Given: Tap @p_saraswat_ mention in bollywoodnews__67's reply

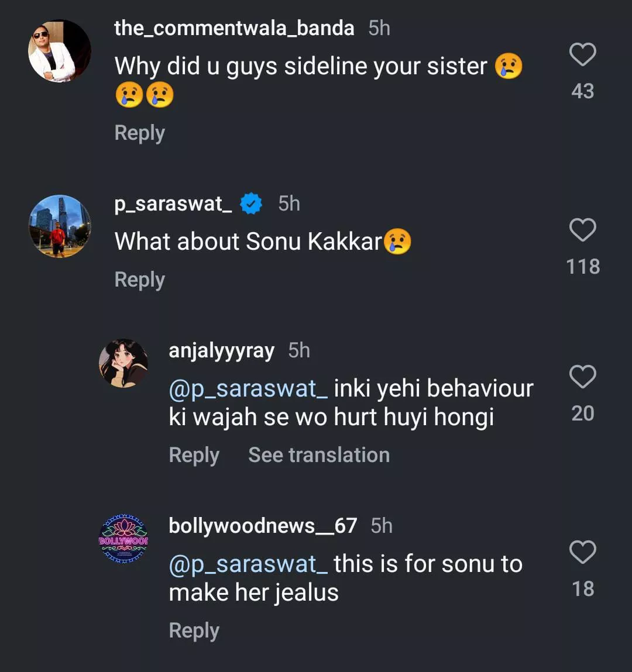Looking at the screenshot, I should (248, 564).
